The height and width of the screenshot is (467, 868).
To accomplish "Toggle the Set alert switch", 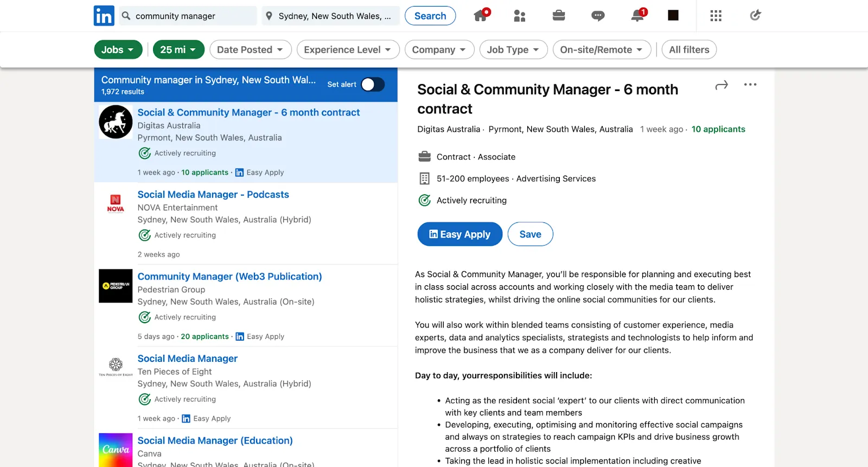I will (x=373, y=85).
